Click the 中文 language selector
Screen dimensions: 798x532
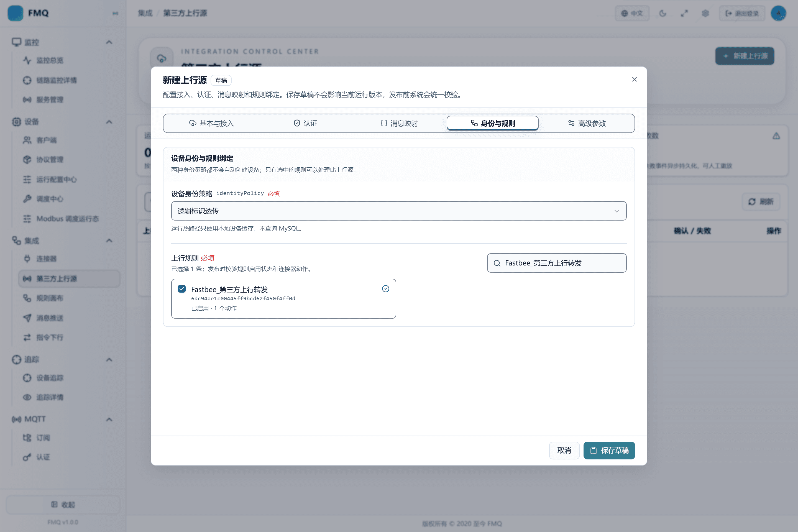(632, 13)
